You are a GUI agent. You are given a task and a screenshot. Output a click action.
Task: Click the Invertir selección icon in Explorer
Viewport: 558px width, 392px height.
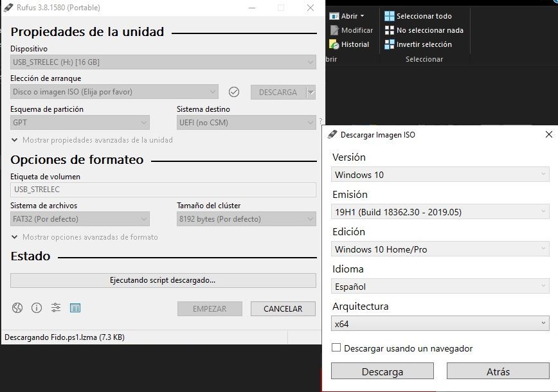click(x=390, y=44)
